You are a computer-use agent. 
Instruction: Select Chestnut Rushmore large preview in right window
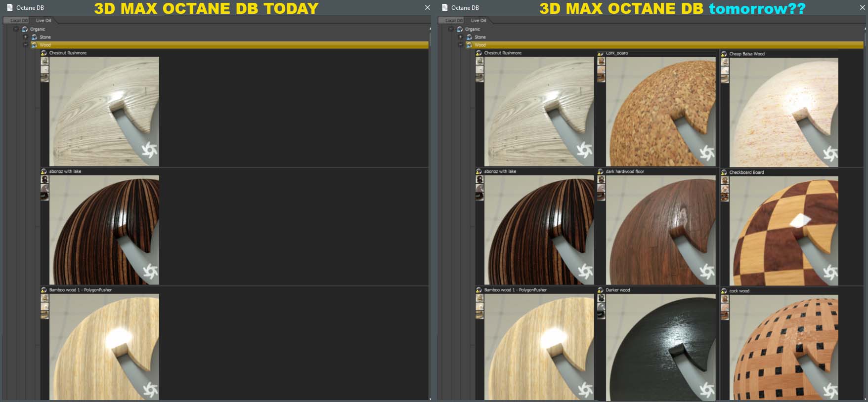coord(539,111)
